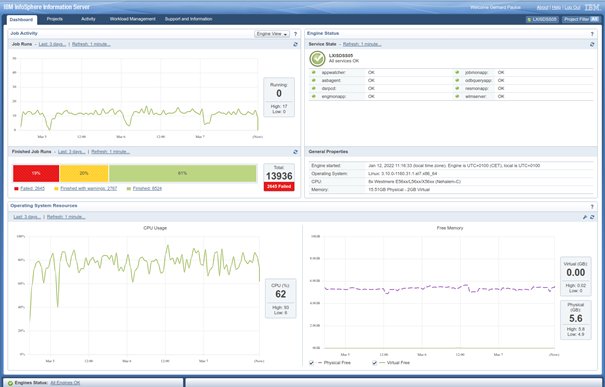Image resolution: width=605 pixels, height=387 pixels.
Task: Refresh the Job Runs chart
Action: [296, 44]
